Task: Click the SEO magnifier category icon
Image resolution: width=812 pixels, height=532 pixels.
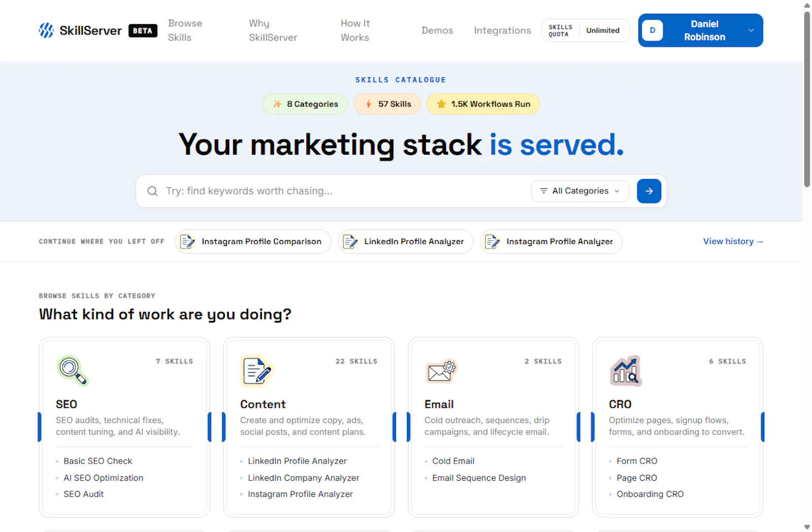Action: [x=73, y=371]
